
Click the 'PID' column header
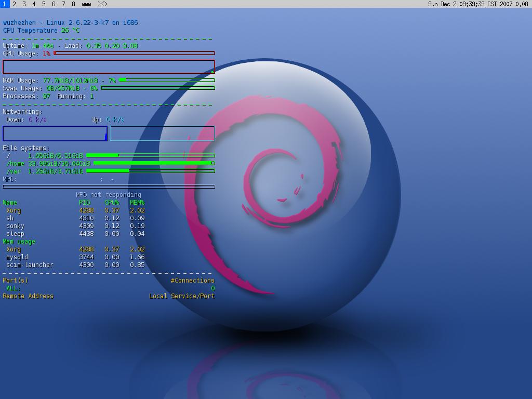click(x=85, y=203)
